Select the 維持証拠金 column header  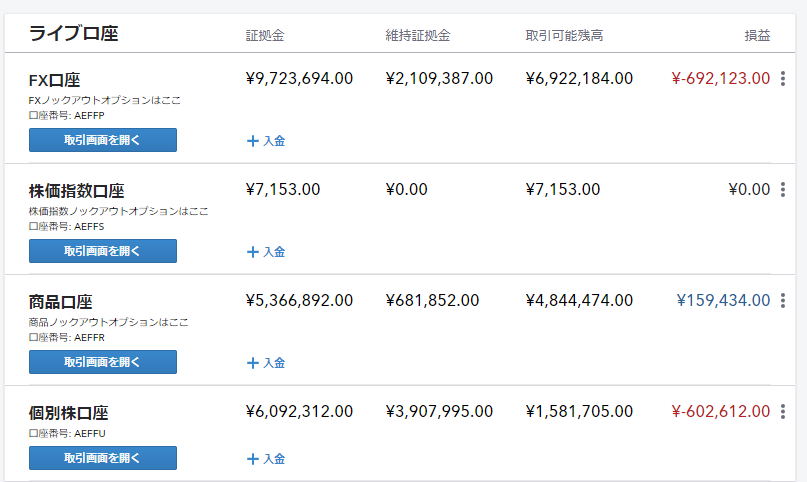coord(418,35)
